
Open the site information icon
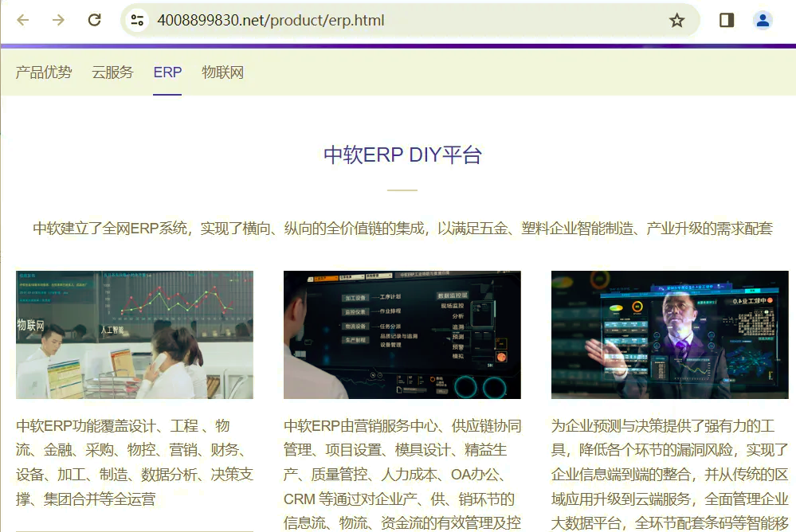point(137,20)
